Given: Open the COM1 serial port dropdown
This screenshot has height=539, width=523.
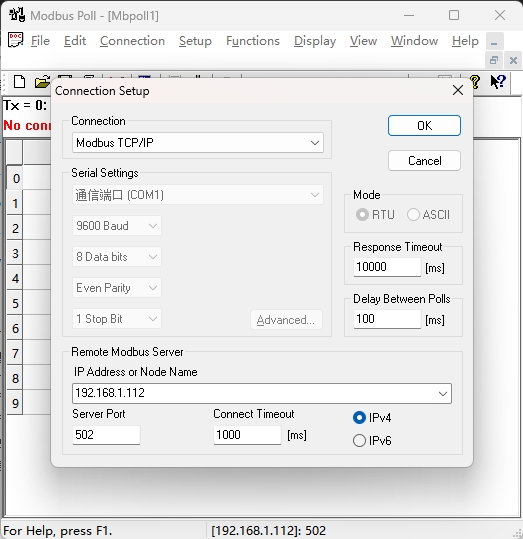Looking at the screenshot, I should [198, 195].
